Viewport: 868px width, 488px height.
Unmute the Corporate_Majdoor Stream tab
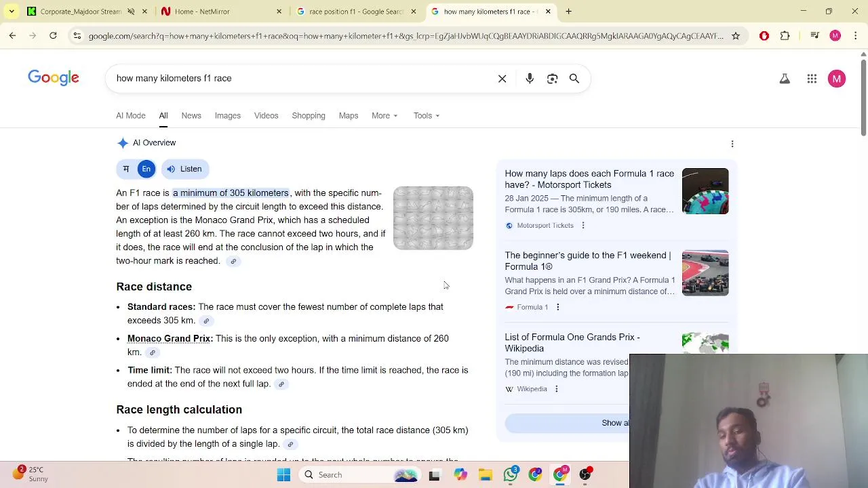point(131,12)
